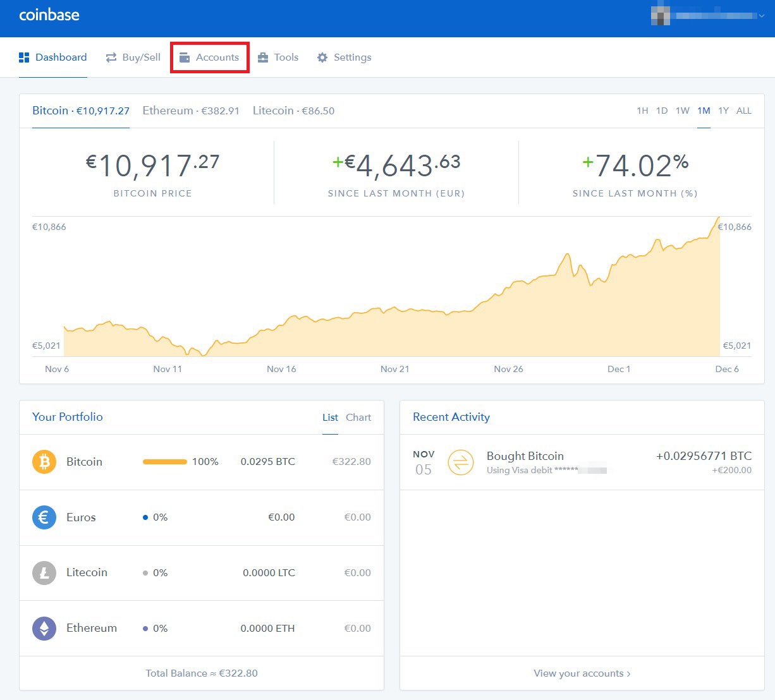Open the Accounts tab

click(x=210, y=57)
